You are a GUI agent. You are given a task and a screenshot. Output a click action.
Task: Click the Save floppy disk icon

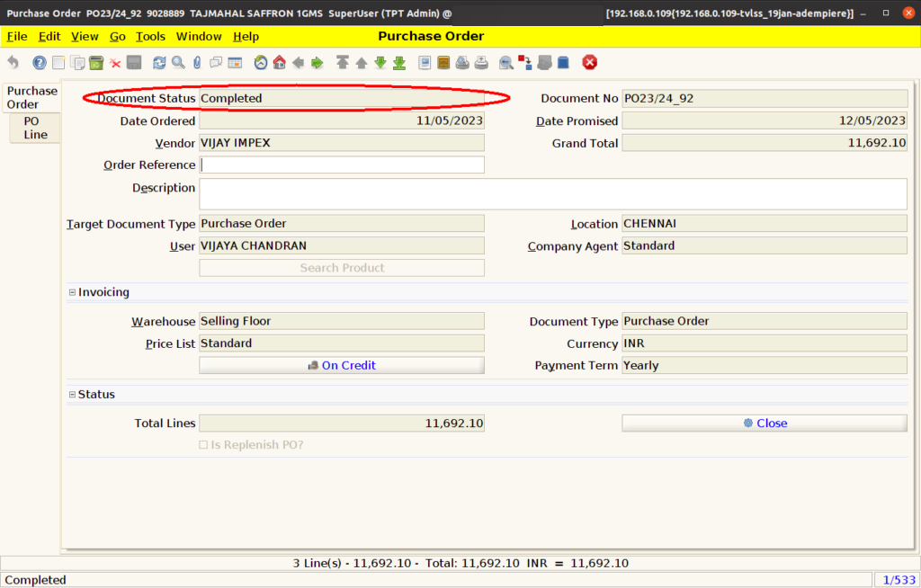pyautogui.click(x=134, y=62)
